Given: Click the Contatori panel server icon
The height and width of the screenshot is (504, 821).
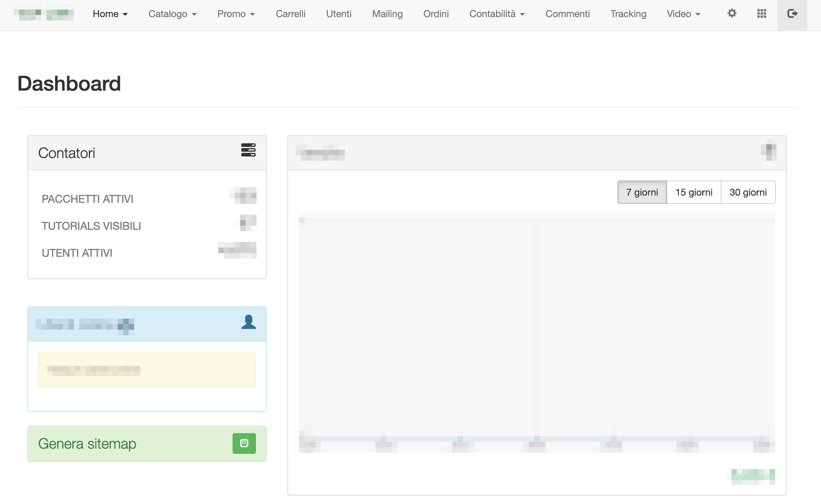Looking at the screenshot, I should coord(248,150).
